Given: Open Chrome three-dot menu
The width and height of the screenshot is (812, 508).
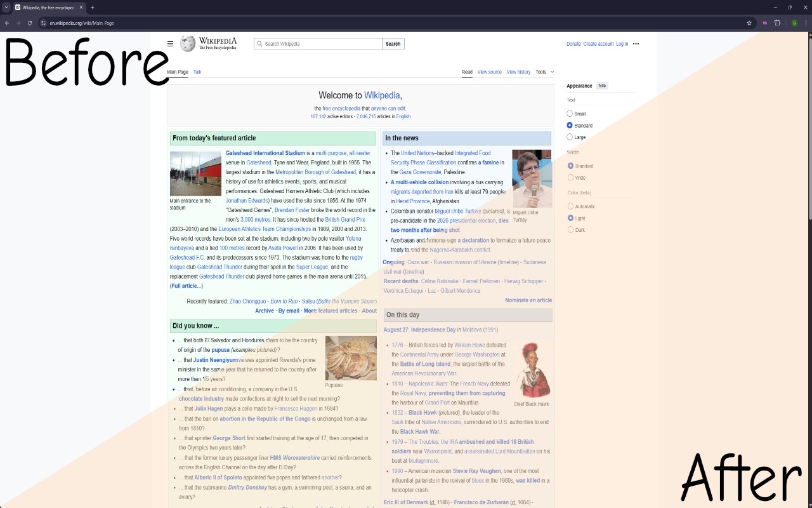Looking at the screenshot, I should 806,23.
